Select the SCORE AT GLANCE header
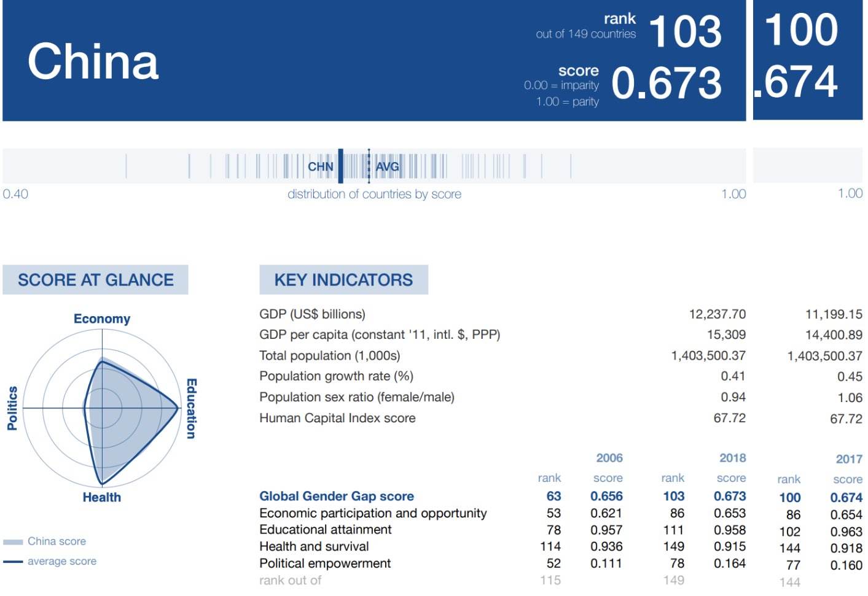Image resolution: width=868 pixels, height=596 pixels. (x=95, y=280)
